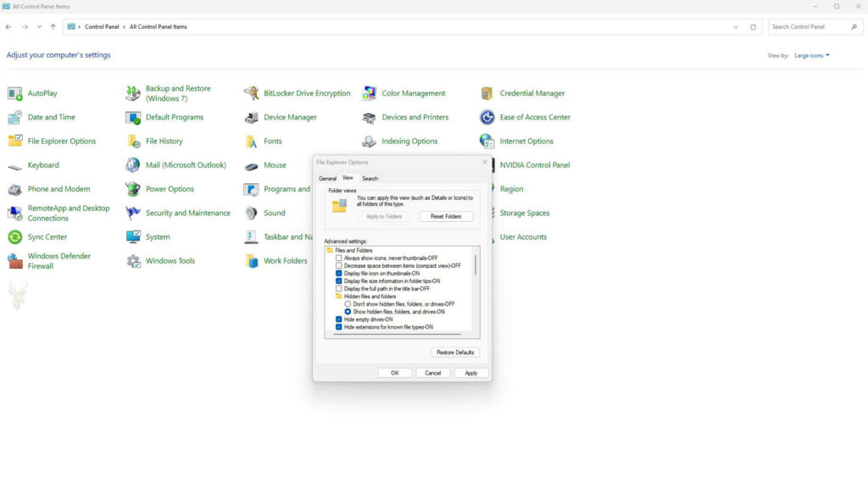The image size is (868, 488).
Task: Switch to the Search tab
Action: (x=370, y=179)
